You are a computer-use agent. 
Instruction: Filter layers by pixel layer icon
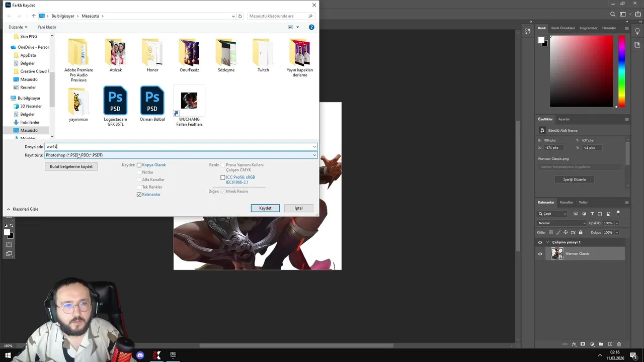tap(576, 214)
